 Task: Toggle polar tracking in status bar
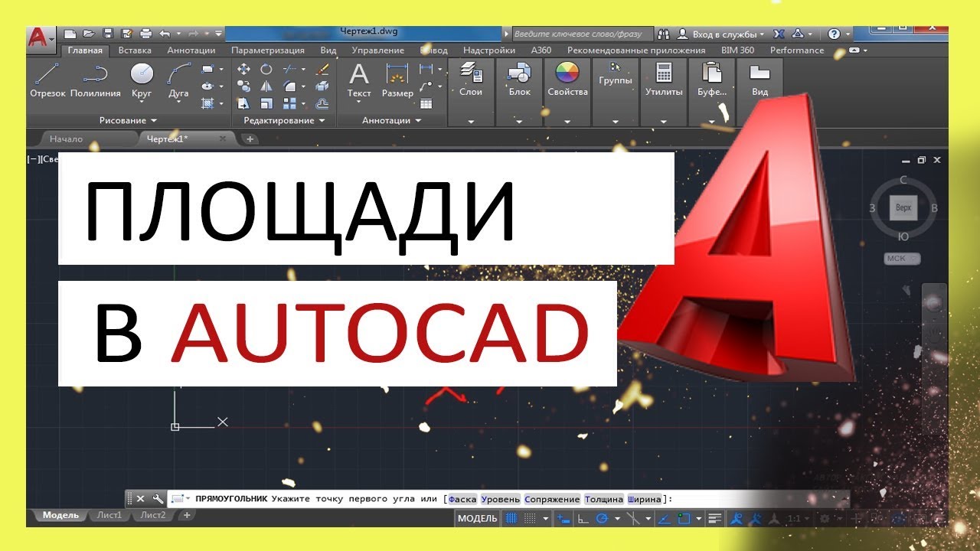(602, 518)
